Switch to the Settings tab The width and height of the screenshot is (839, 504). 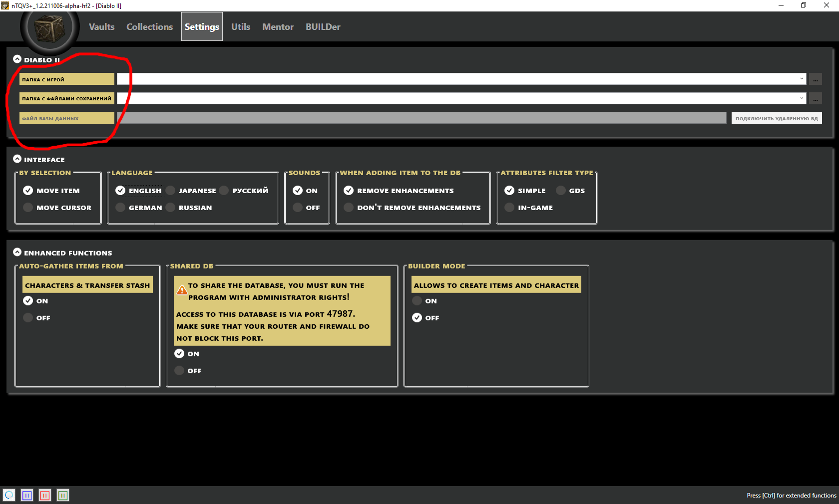[x=202, y=27]
